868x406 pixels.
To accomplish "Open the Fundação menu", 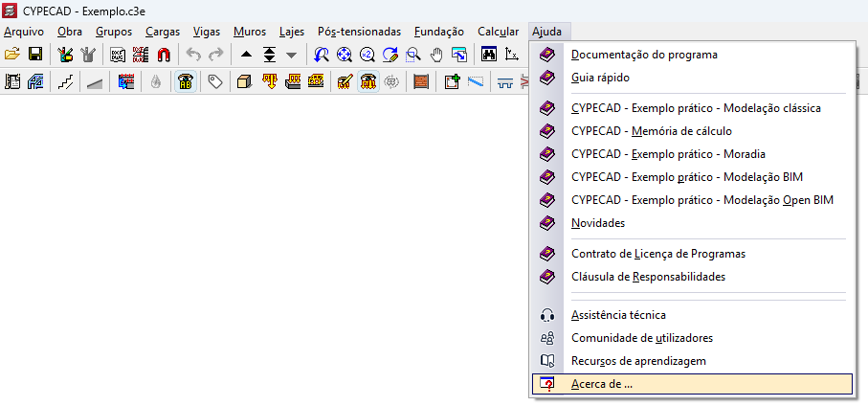I will (438, 32).
